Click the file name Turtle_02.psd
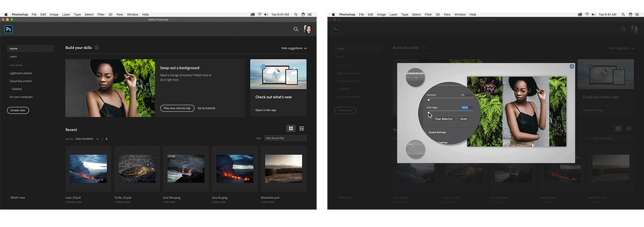 (122, 197)
